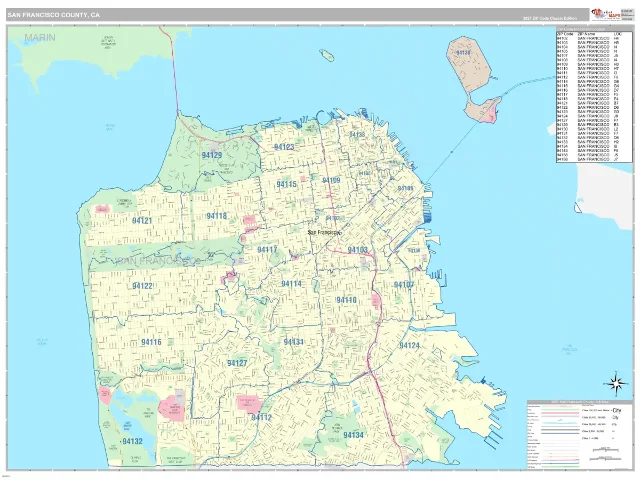Click the map legend box

(579, 435)
